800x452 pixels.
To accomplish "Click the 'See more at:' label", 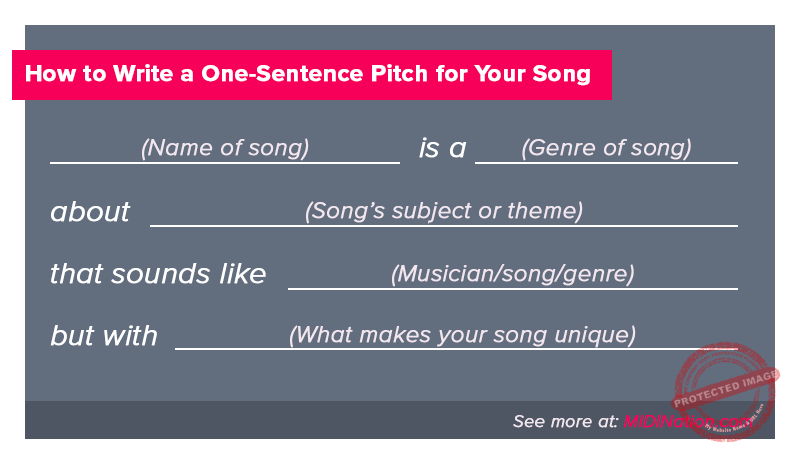I will tap(565, 422).
